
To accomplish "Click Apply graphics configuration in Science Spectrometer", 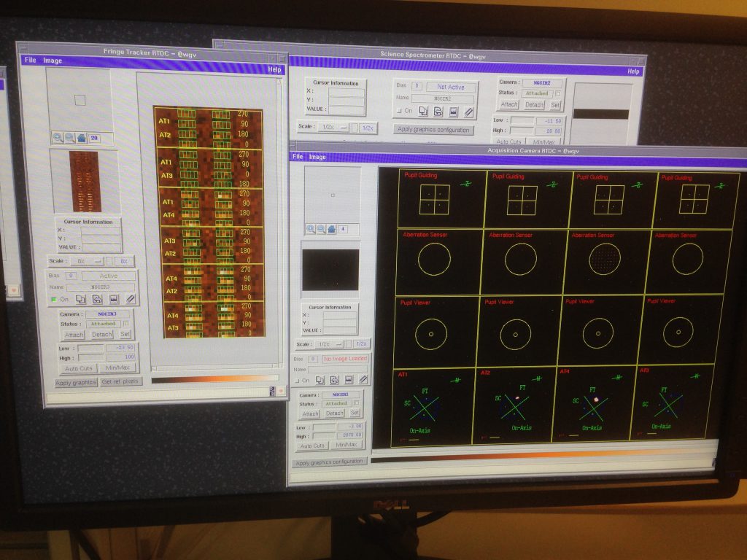I will [x=433, y=129].
